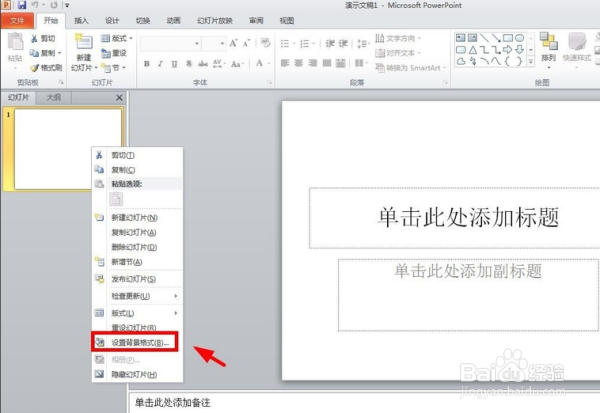This screenshot has height=413, width=600.
Task: Open font color dropdown arrow
Action: point(269,64)
